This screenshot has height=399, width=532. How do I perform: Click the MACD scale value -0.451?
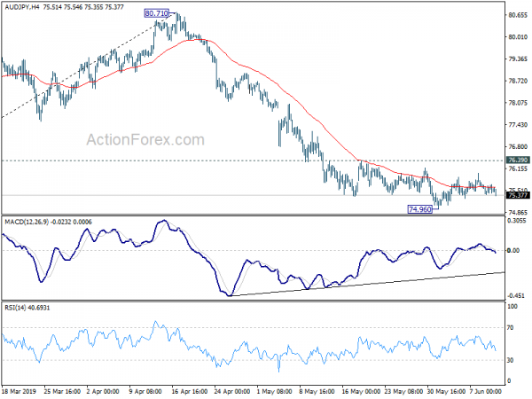517,296
